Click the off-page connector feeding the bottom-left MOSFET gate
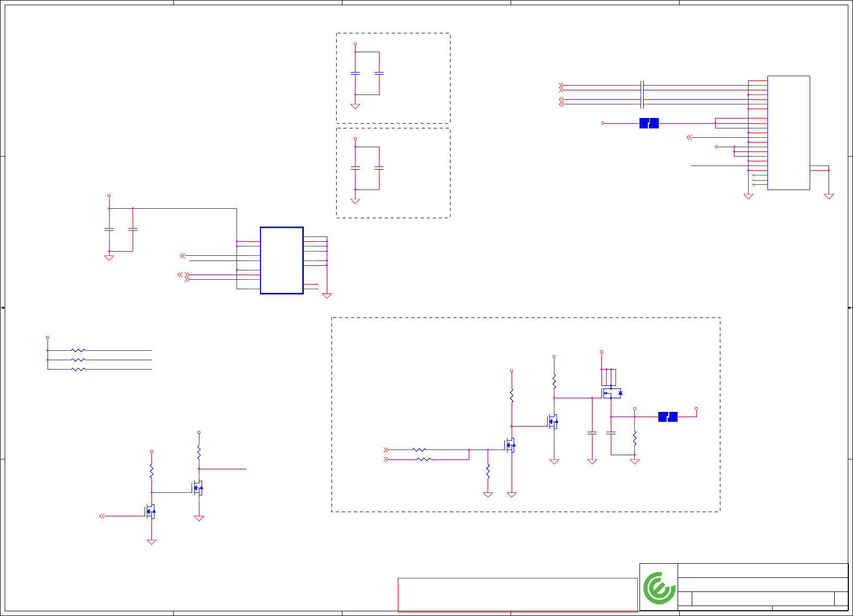853x616 pixels. pos(102,516)
